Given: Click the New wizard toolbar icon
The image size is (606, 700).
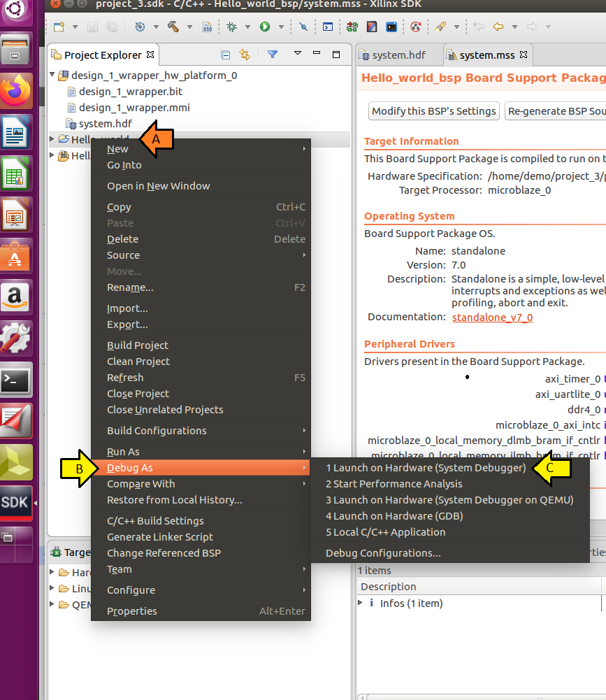Looking at the screenshot, I should point(59,27).
